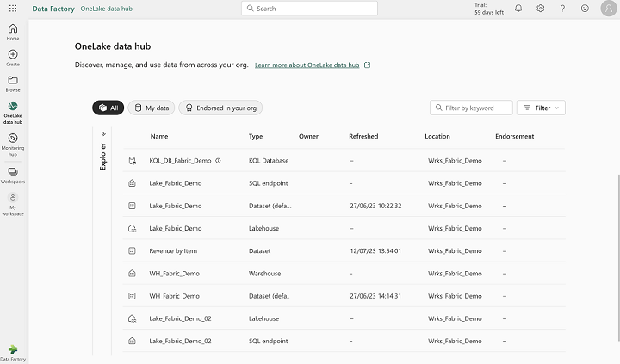Go to Home in sidebar
620x364 pixels.
(x=13, y=32)
